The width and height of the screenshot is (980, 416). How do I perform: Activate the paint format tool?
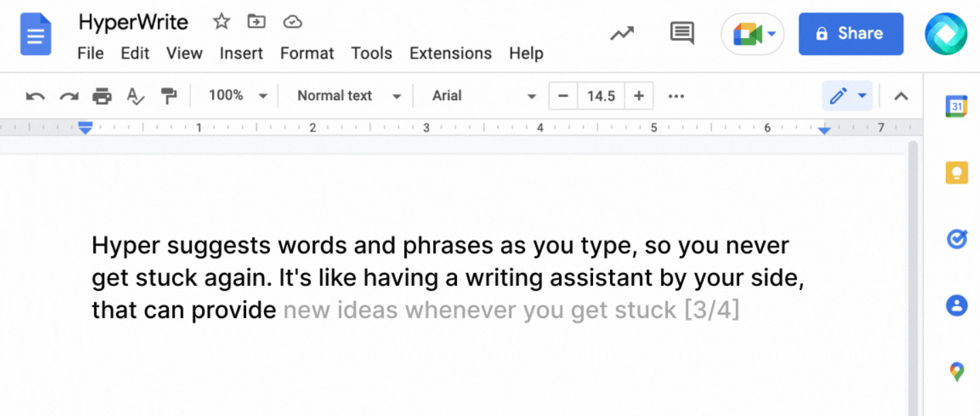tap(169, 96)
